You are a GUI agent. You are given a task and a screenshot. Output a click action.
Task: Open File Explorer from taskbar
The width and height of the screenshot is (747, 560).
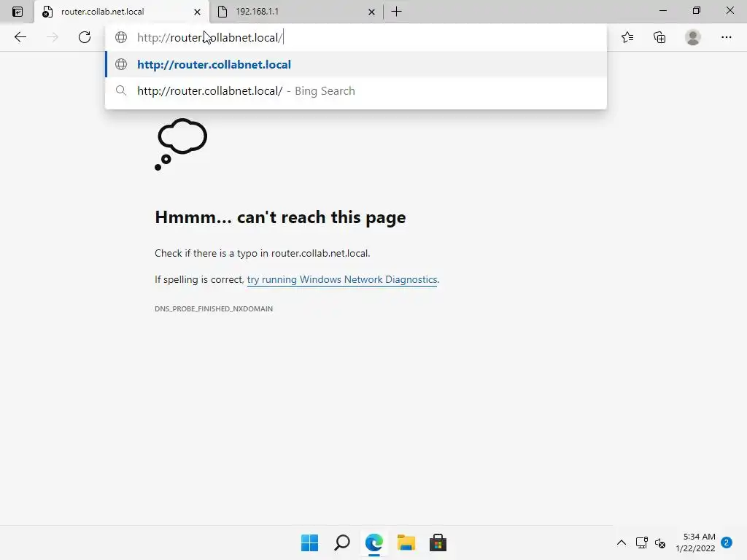click(x=406, y=542)
